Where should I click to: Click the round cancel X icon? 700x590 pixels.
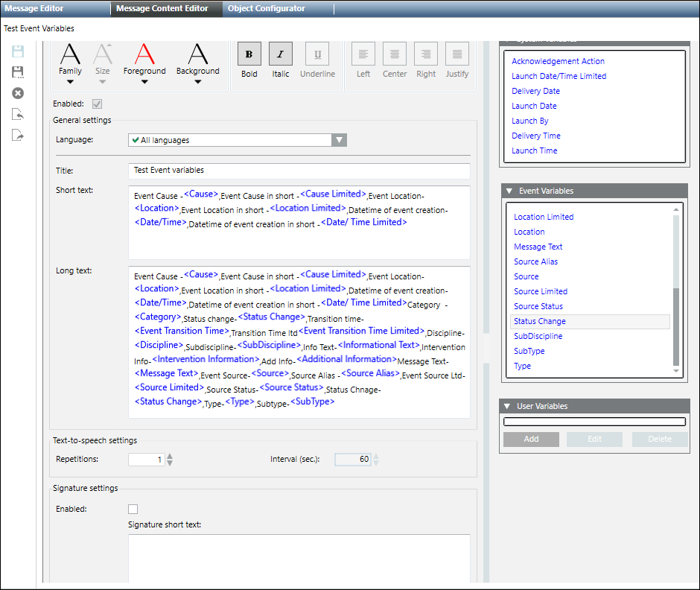18,93
